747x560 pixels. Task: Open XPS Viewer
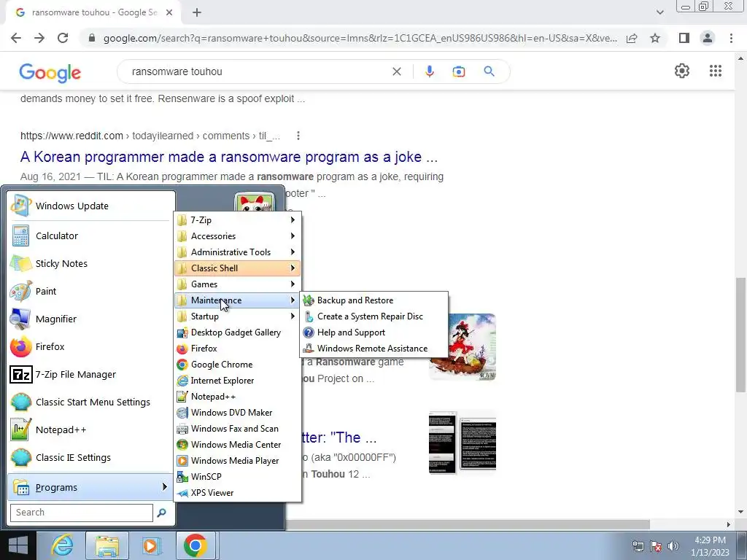pyautogui.click(x=237, y=493)
